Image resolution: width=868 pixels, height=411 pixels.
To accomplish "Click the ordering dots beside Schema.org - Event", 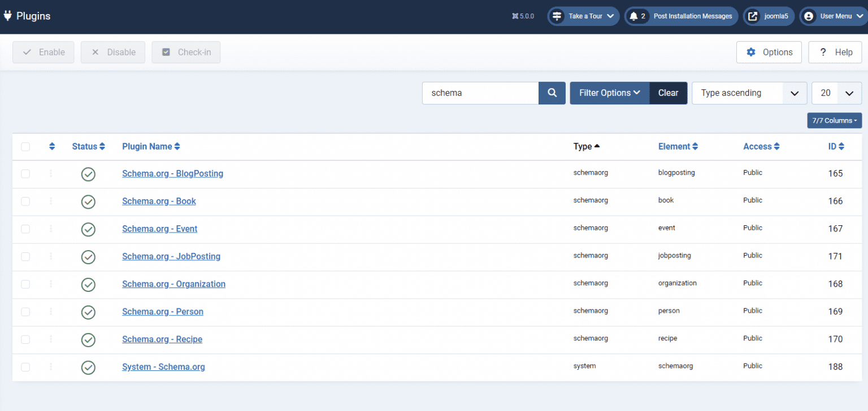I will coord(51,229).
